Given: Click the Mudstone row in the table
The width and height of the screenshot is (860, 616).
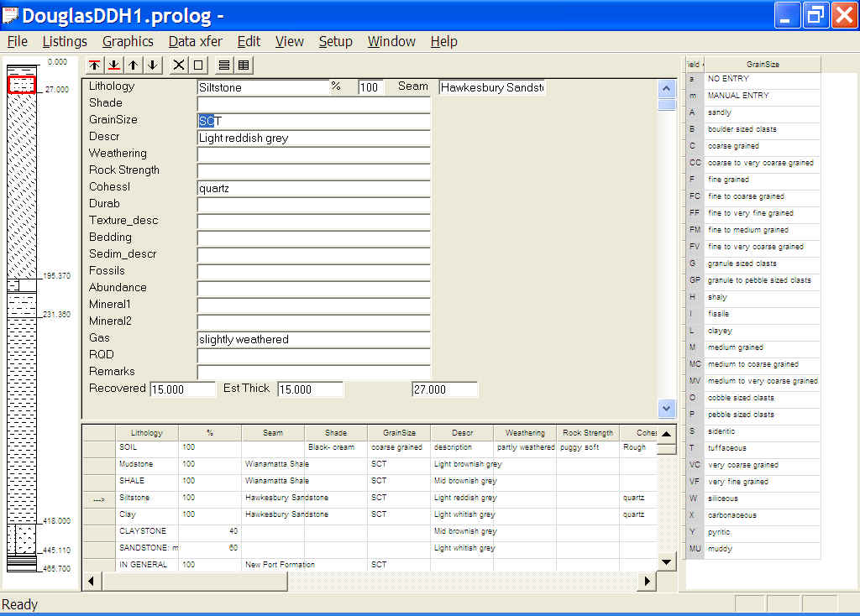Looking at the screenshot, I should click(136, 464).
